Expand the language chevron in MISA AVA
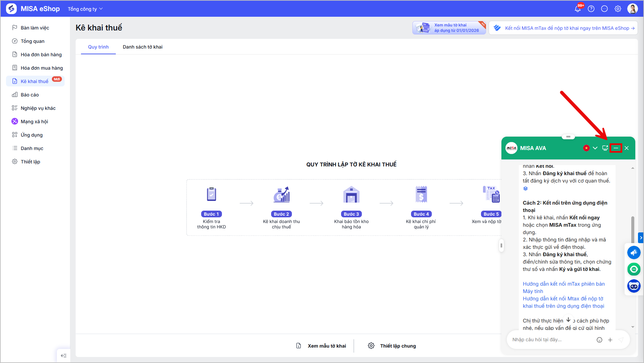 tap(595, 148)
